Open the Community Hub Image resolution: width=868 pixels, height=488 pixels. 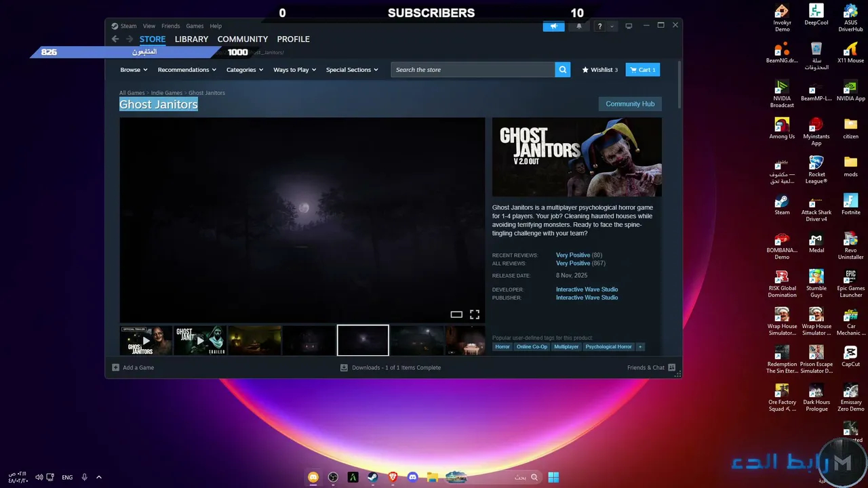pyautogui.click(x=630, y=104)
